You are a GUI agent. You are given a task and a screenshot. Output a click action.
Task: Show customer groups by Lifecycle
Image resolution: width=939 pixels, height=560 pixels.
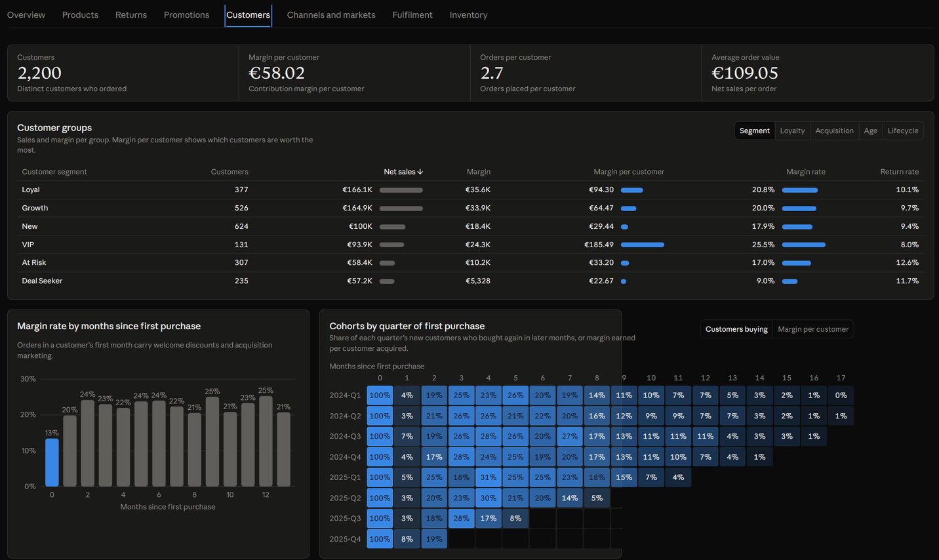point(903,130)
